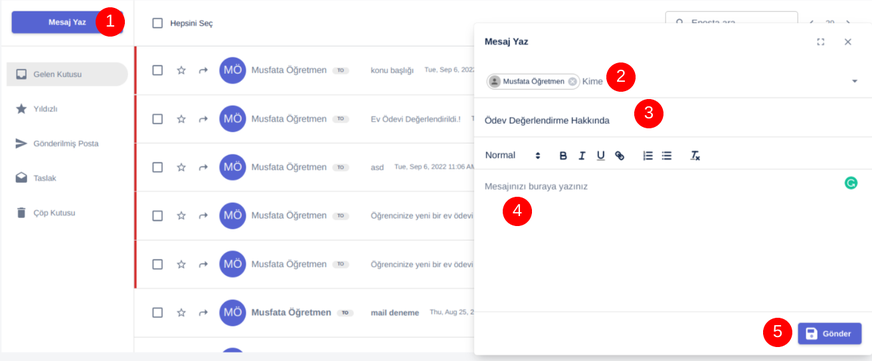The height and width of the screenshot is (361, 872).
Task: Click the Mesaj Yaz compose button
Action: (67, 22)
